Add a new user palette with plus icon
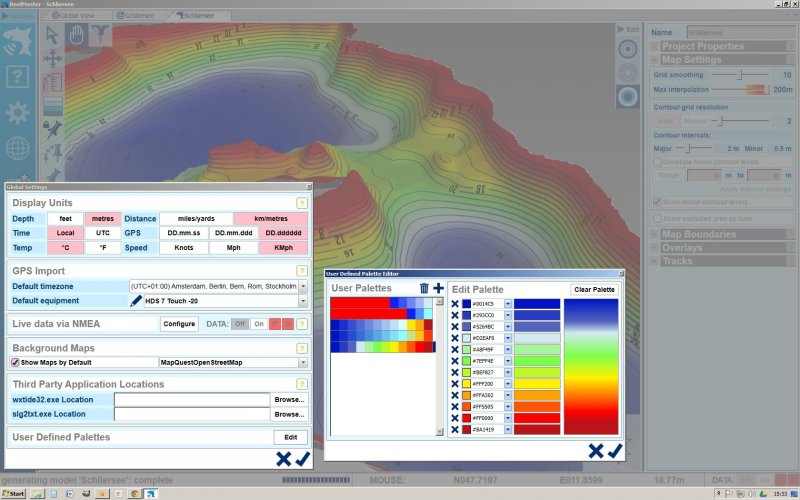The width and height of the screenshot is (800, 500). coord(438,288)
